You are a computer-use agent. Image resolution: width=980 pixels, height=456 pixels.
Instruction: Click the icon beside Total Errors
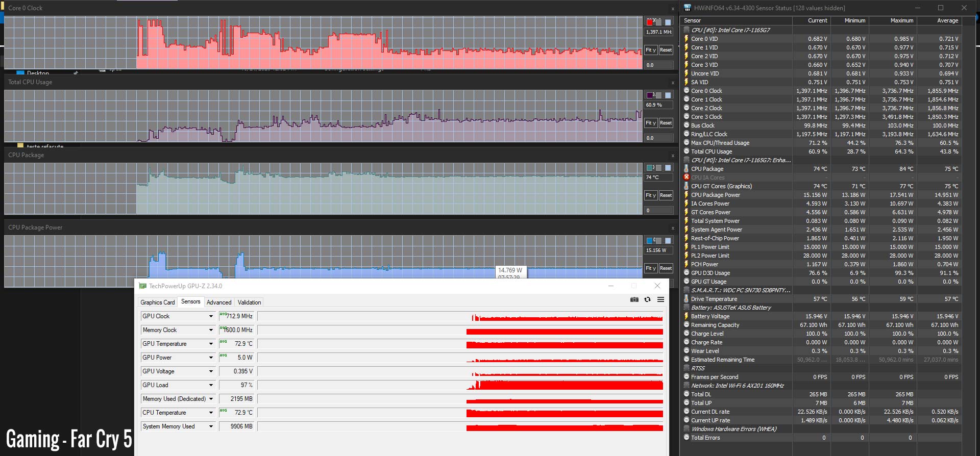point(687,438)
